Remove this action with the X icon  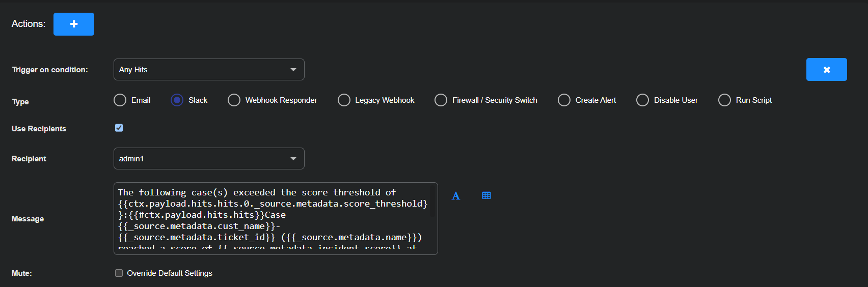pyautogui.click(x=826, y=70)
